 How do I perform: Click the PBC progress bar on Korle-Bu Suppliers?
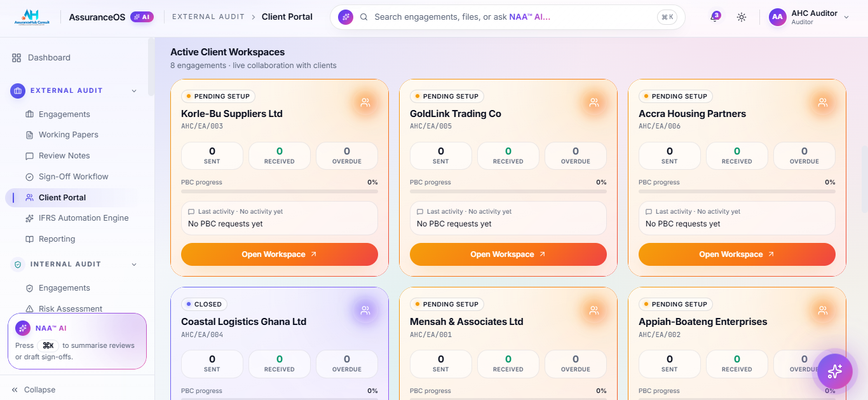280,191
